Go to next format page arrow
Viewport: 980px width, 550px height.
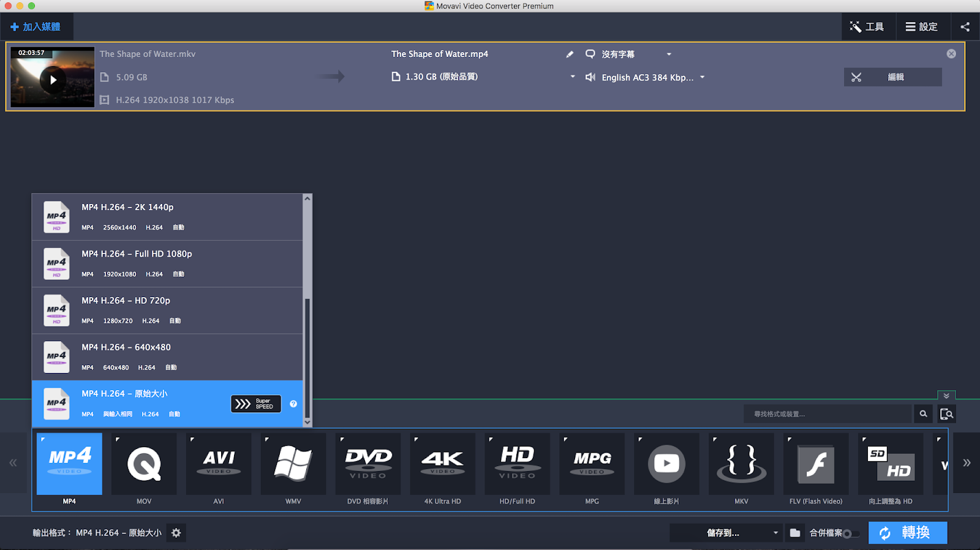967,463
